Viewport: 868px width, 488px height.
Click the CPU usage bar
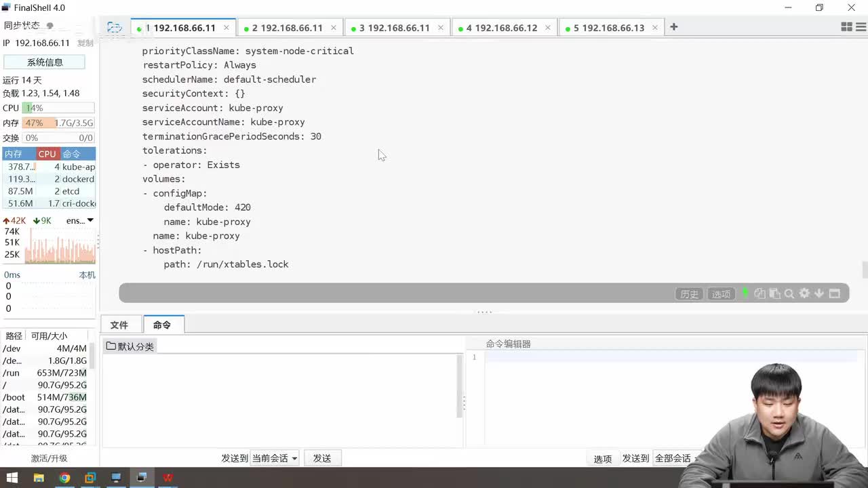pos(58,108)
